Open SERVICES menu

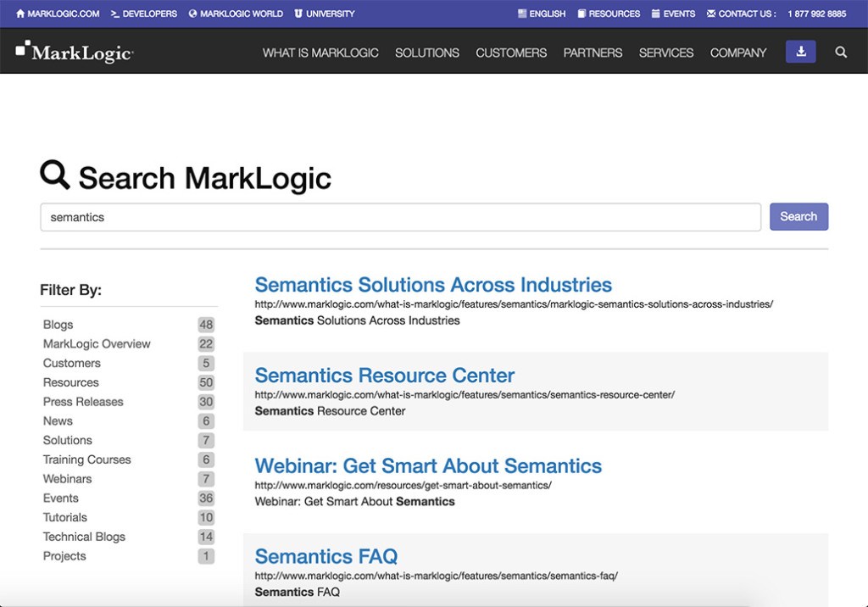coord(666,53)
